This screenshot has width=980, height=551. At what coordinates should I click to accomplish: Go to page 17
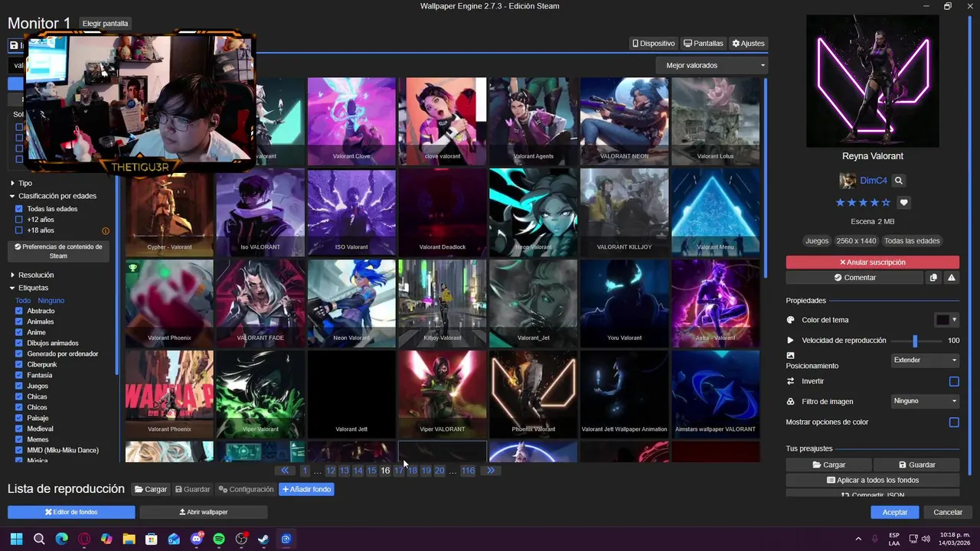pyautogui.click(x=399, y=471)
